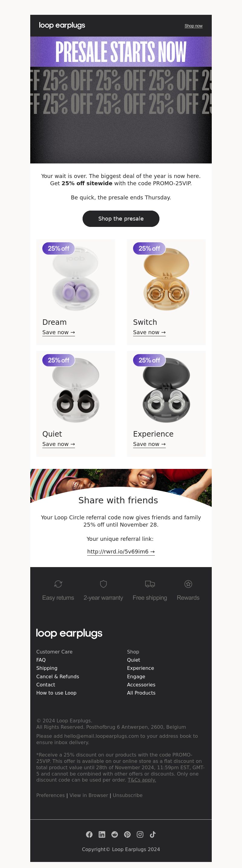Click the Reddit icon in the footer
This screenshot has width=242, height=868.
tap(115, 834)
